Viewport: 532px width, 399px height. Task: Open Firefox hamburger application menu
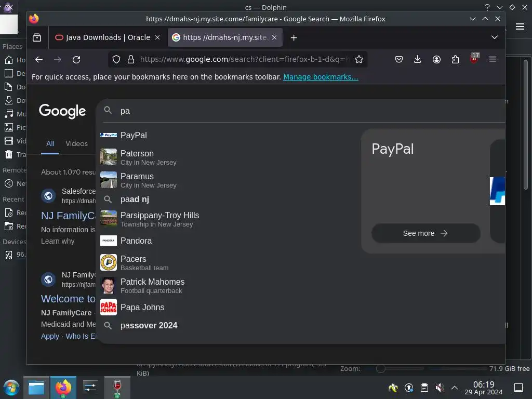(493, 59)
